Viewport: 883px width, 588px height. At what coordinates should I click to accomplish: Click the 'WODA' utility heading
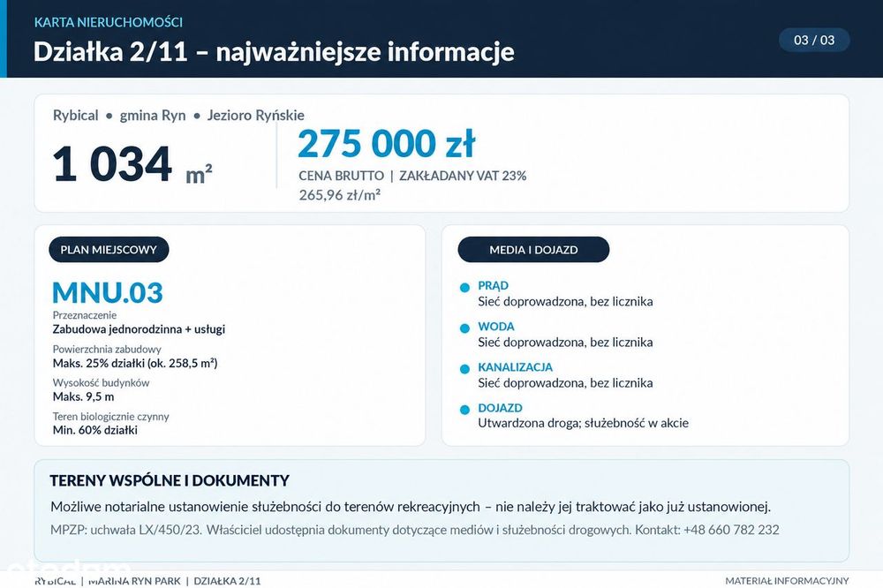coord(496,327)
